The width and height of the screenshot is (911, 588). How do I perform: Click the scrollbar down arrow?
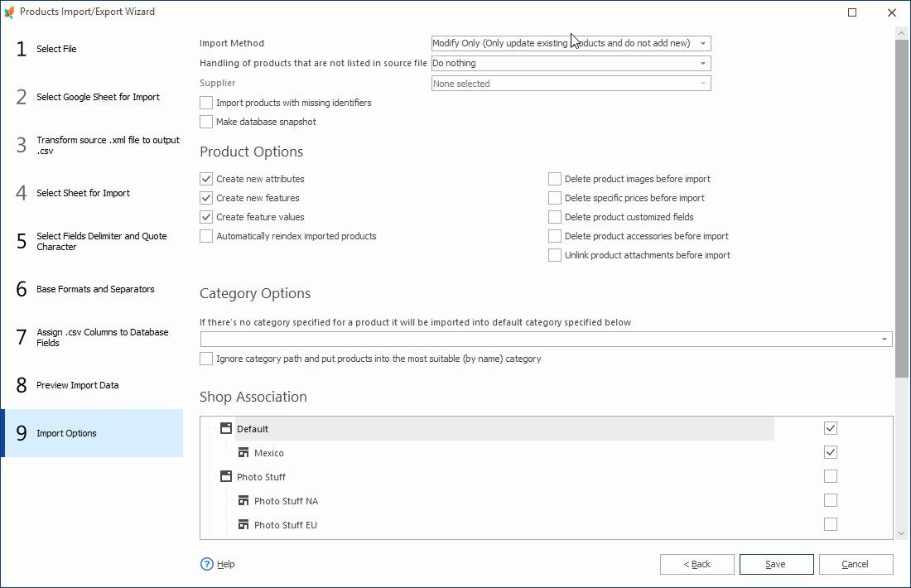click(x=902, y=533)
